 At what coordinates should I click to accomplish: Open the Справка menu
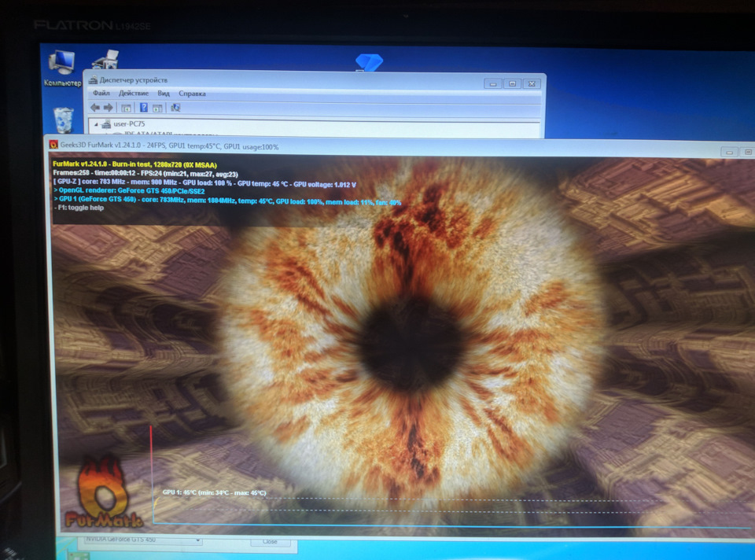coord(192,94)
